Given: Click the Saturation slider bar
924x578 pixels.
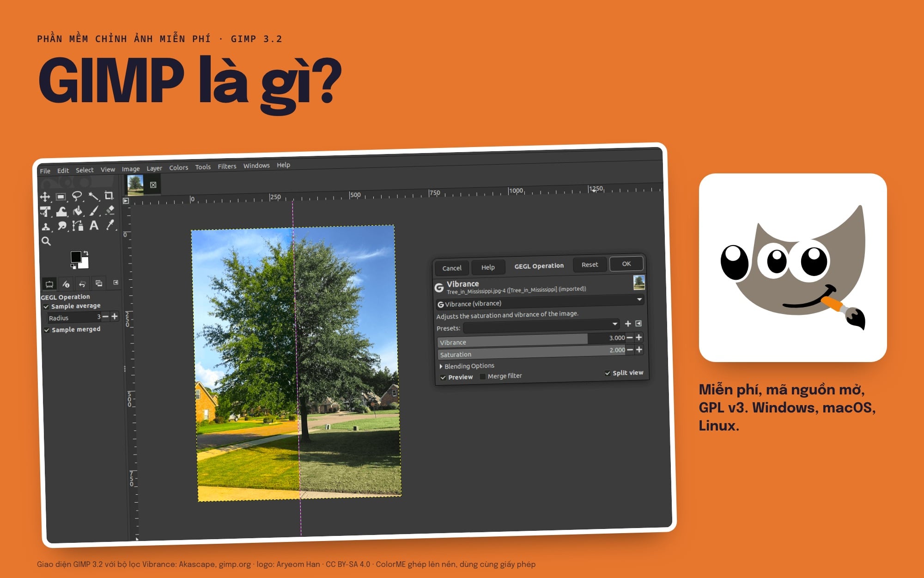Looking at the screenshot, I should [x=532, y=352].
